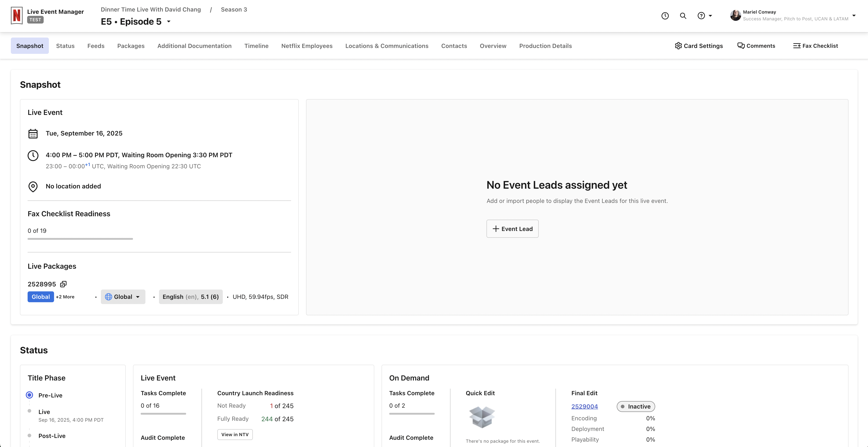
Task: Click the help question mark icon
Action: (701, 16)
